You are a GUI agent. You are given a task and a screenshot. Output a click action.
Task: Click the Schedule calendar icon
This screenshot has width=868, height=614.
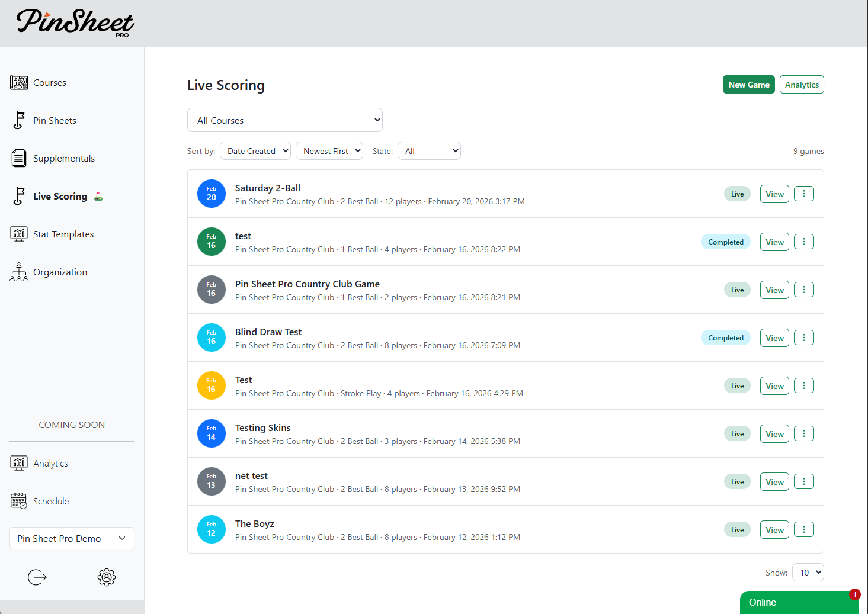point(19,500)
